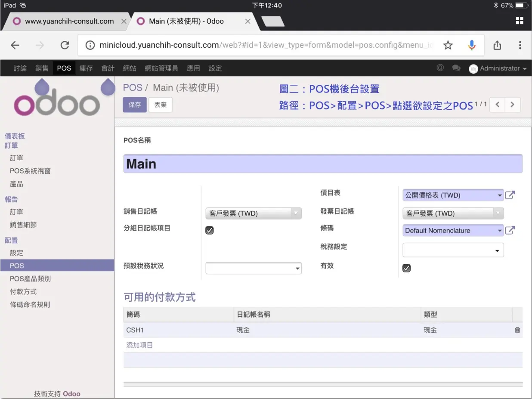This screenshot has height=399, width=532.
Task: Click the site info icon in the address bar
Action: coord(90,45)
